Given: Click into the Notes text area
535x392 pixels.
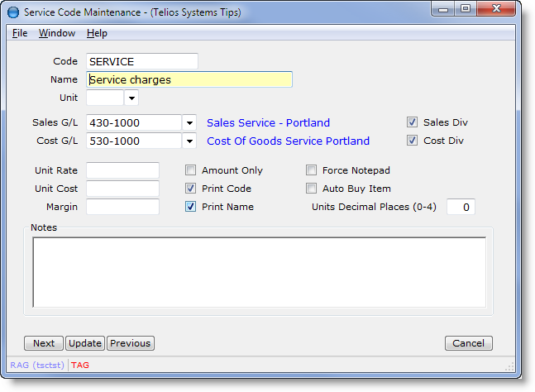Looking at the screenshot, I should 259,271.
